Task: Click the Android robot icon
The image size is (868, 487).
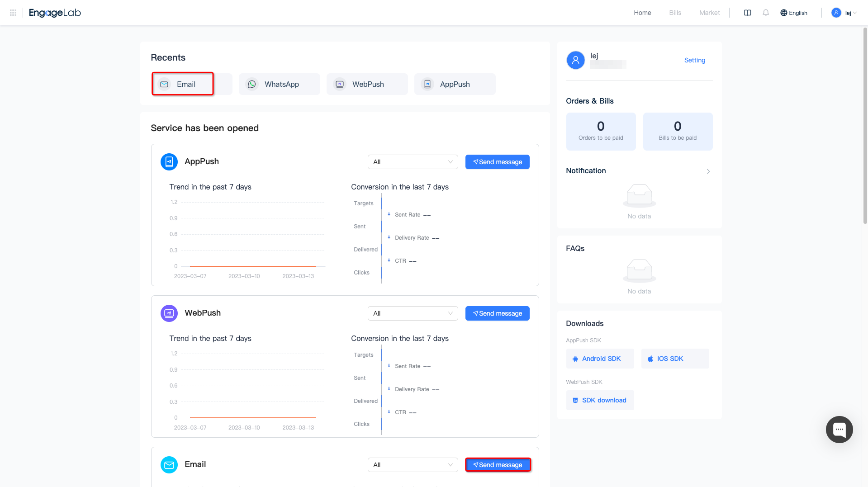Action: [575, 359]
